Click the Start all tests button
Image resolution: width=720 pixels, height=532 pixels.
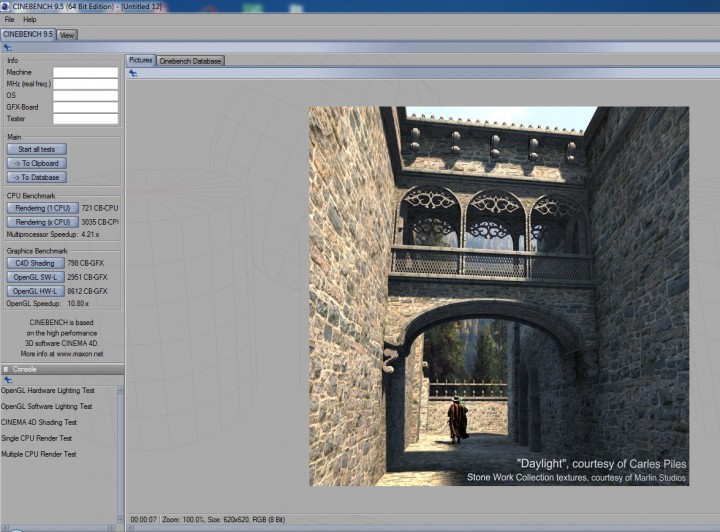(x=37, y=149)
